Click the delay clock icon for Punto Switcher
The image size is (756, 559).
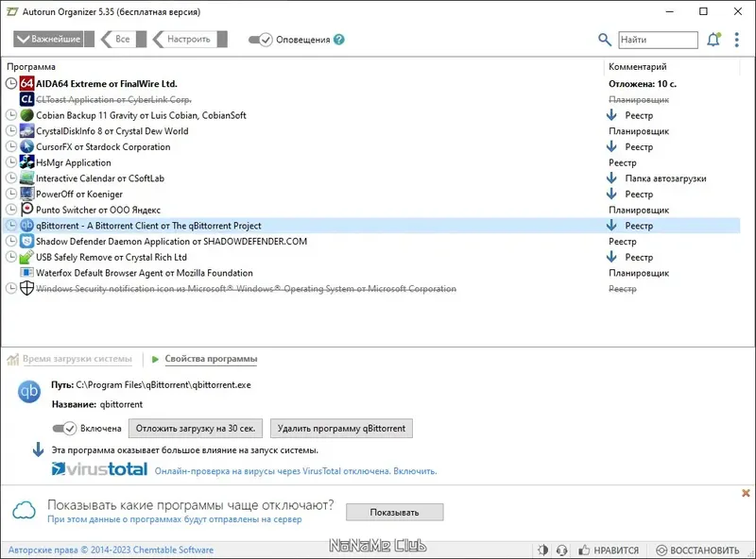(11, 210)
